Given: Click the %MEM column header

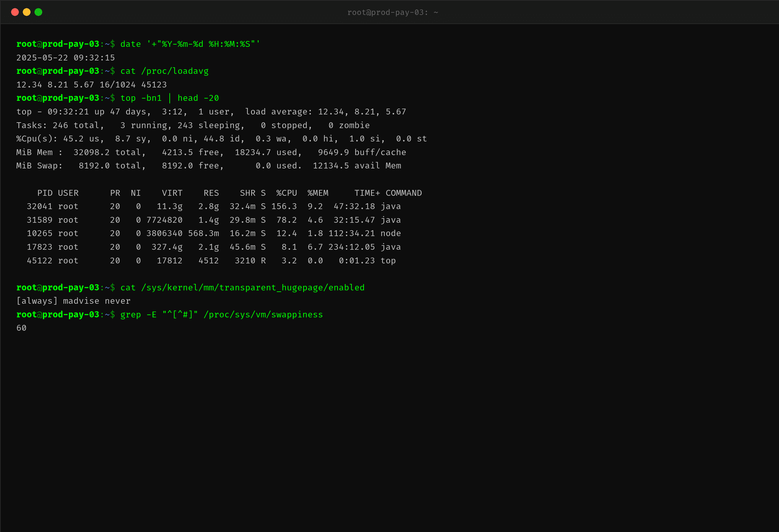Looking at the screenshot, I should 318,193.
